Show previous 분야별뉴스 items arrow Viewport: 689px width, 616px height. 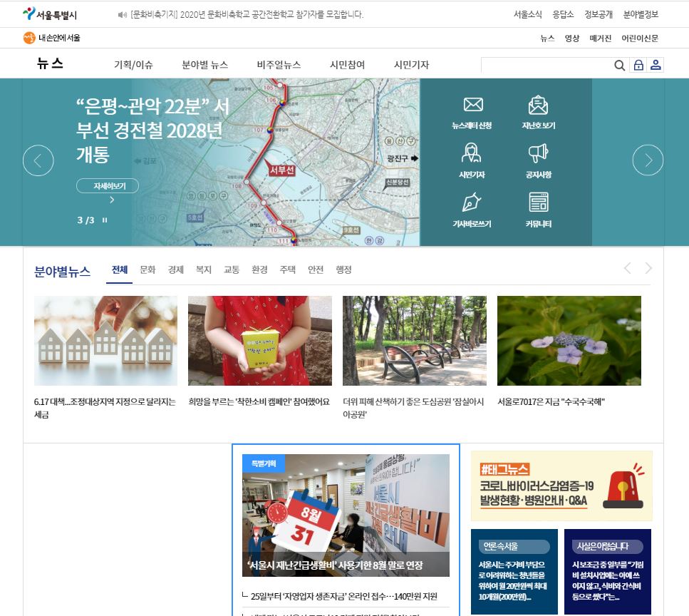click(x=628, y=268)
